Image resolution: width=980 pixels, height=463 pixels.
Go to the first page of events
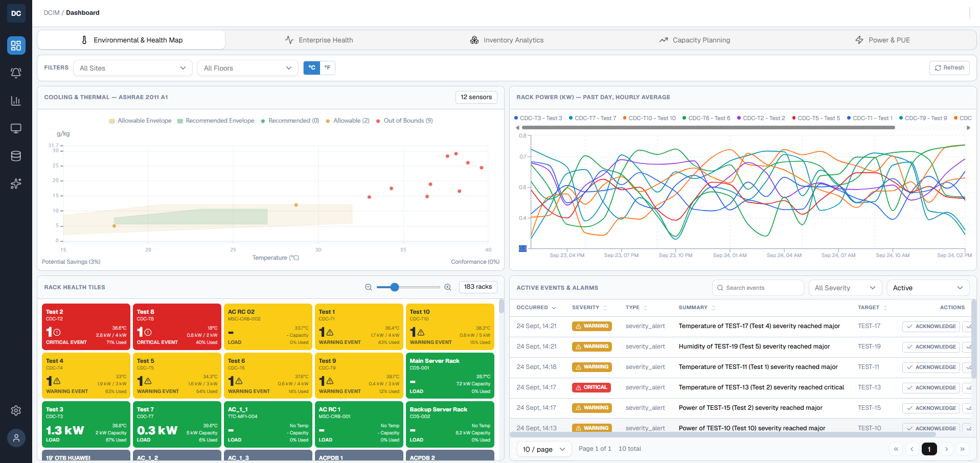point(896,449)
